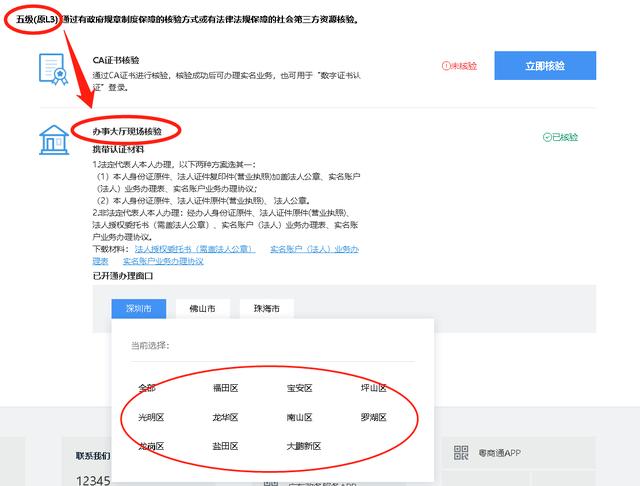The image size is (640, 486).
Task: Choose 福田区 district
Action: point(225,388)
